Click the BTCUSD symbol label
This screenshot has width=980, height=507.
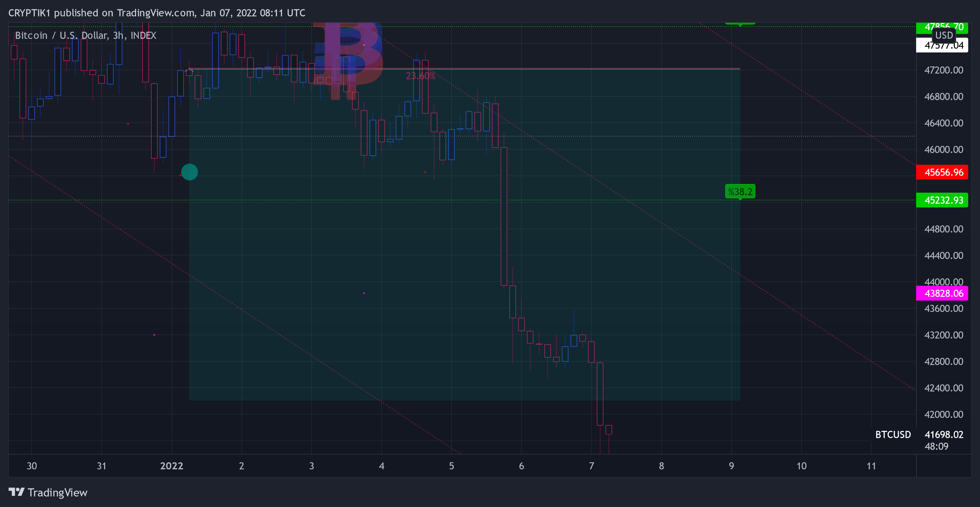tap(893, 434)
